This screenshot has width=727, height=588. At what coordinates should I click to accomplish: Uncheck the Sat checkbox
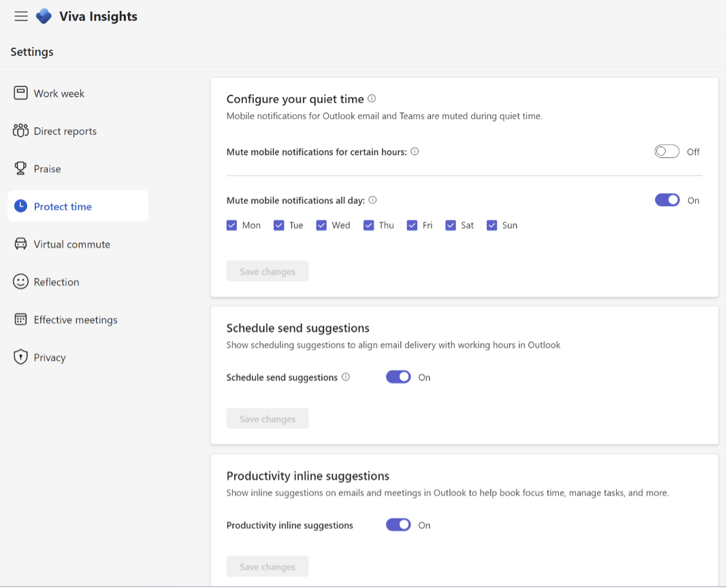(x=450, y=225)
